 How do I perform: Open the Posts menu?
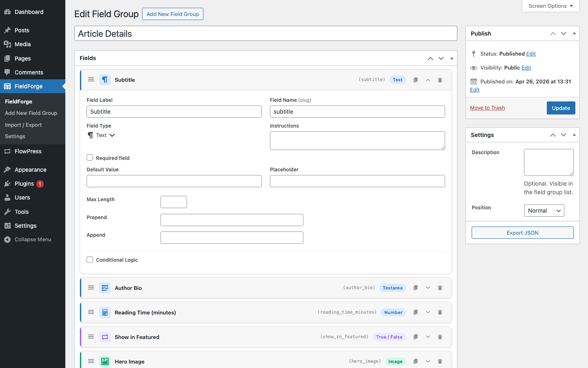click(33, 30)
